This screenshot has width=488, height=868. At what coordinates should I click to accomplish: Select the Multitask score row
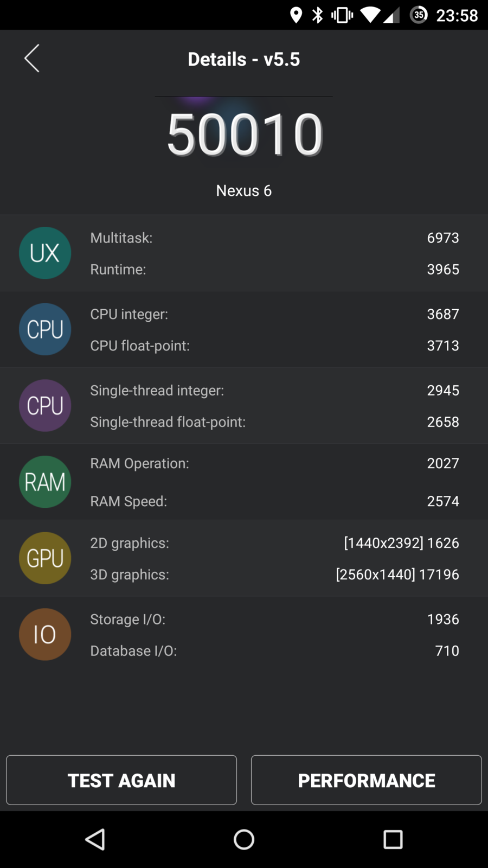tap(274, 238)
